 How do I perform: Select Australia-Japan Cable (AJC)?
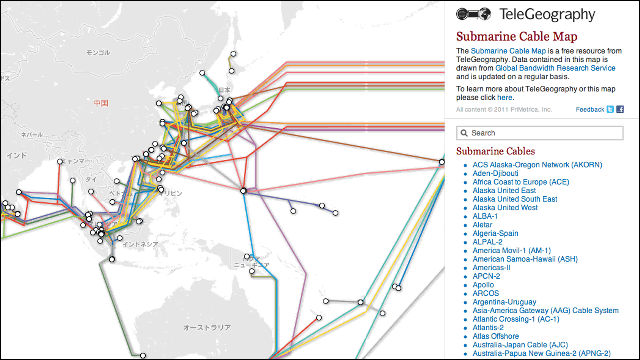coord(520,345)
